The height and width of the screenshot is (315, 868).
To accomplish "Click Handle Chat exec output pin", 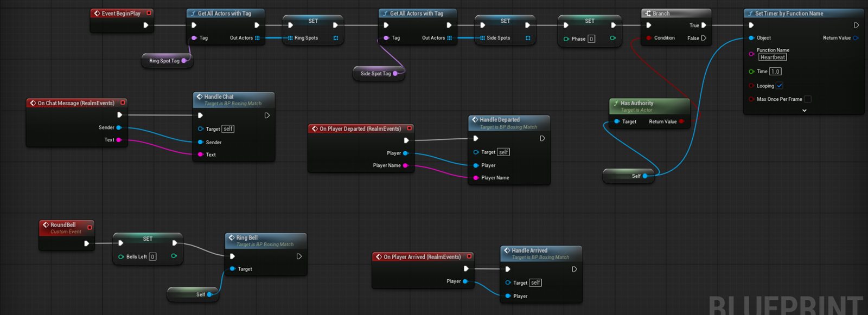I will point(267,115).
